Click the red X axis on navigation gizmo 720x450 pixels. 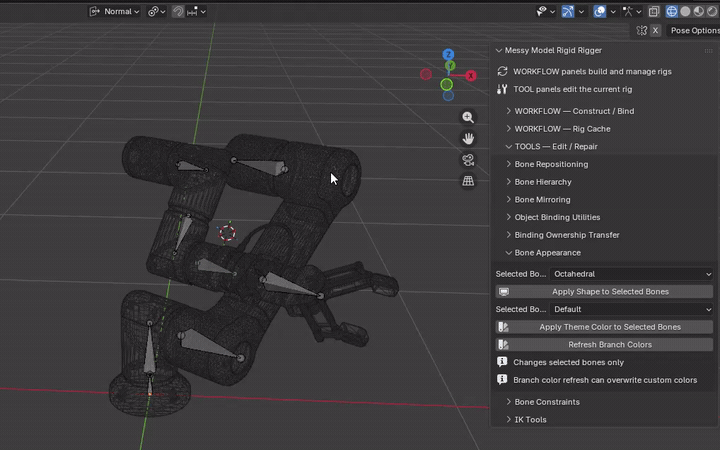tap(471, 76)
